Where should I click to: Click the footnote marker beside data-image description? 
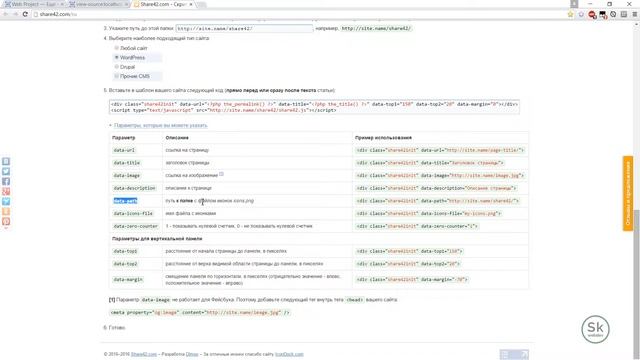[221, 174]
